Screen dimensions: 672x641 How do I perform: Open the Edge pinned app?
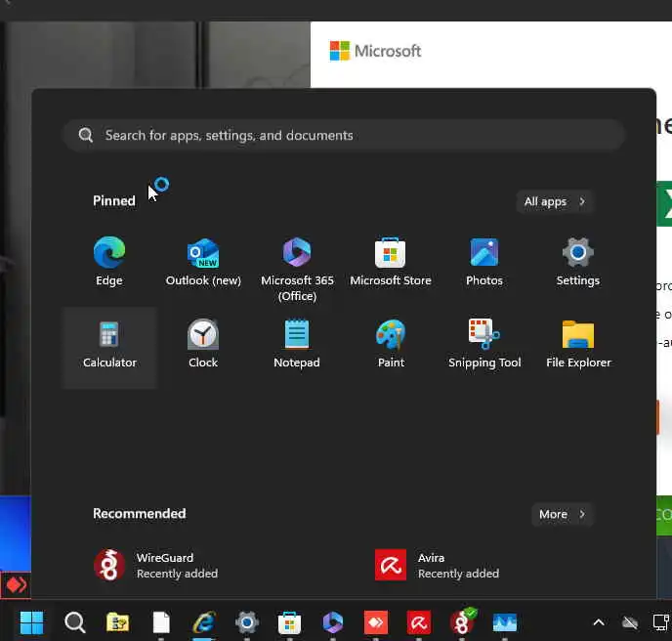(x=109, y=262)
